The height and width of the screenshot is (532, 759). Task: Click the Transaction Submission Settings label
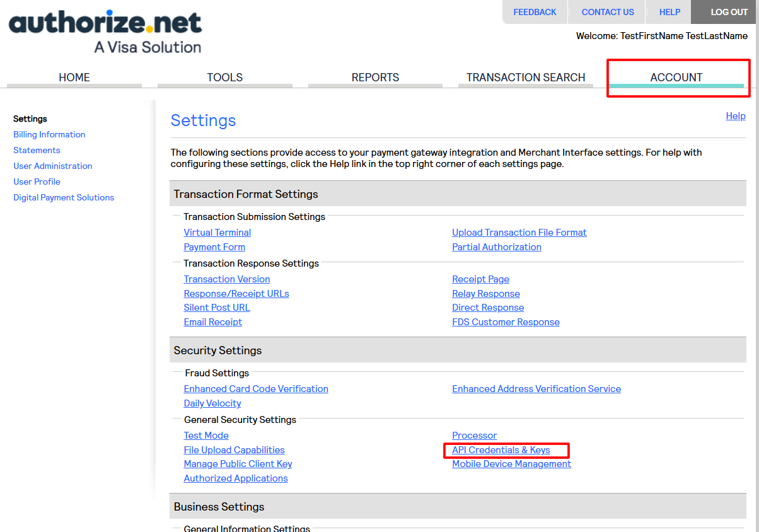255,217
